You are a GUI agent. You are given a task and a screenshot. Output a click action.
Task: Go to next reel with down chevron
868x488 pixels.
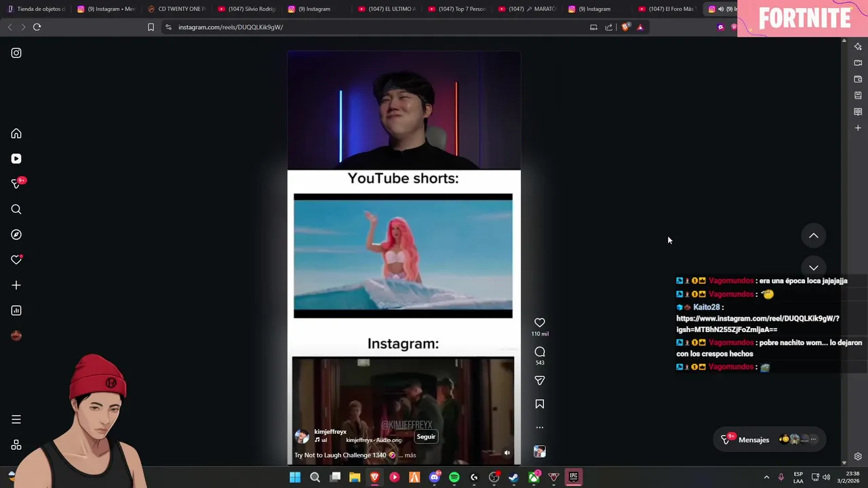pyautogui.click(x=814, y=267)
